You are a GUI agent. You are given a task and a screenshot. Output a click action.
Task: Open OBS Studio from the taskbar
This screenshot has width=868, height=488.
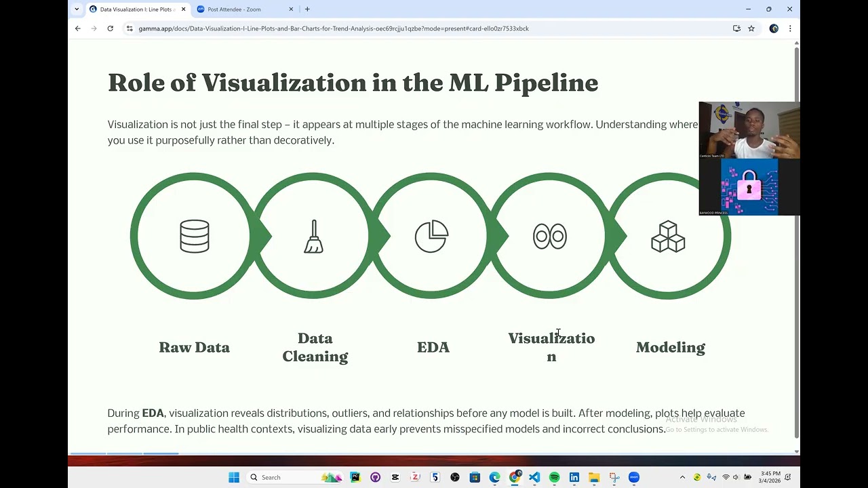click(455, 477)
